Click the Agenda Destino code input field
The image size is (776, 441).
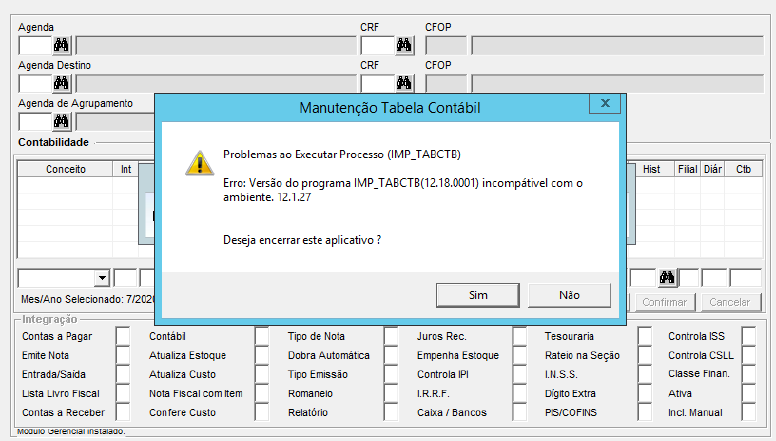(35, 84)
